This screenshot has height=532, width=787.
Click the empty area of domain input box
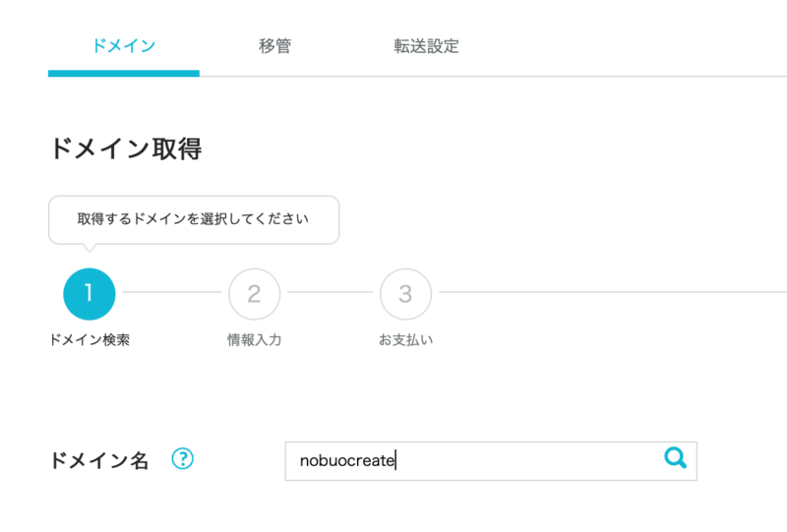(x=527, y=461)
